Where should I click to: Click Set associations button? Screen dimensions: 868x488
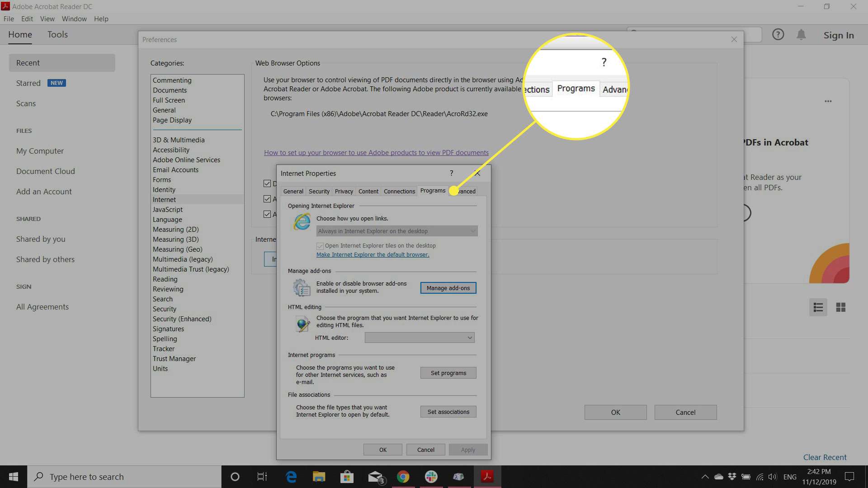[x=448, y=412]
